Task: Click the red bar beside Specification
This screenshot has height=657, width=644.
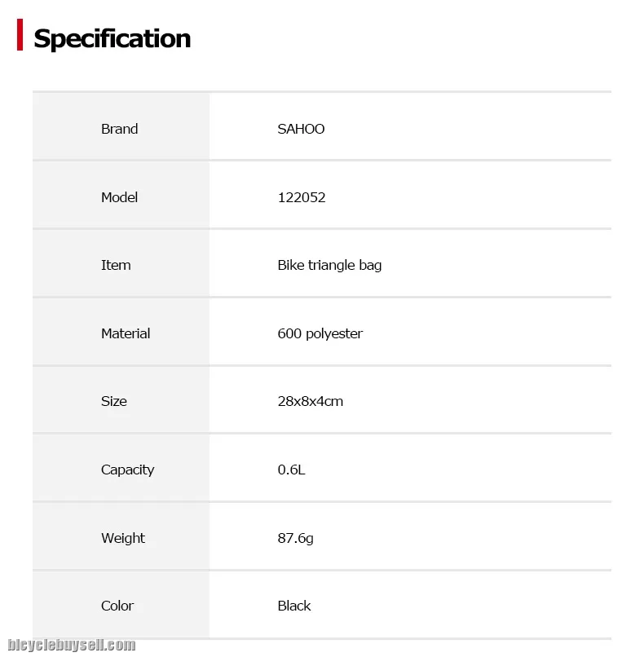Action: (20, 36)
